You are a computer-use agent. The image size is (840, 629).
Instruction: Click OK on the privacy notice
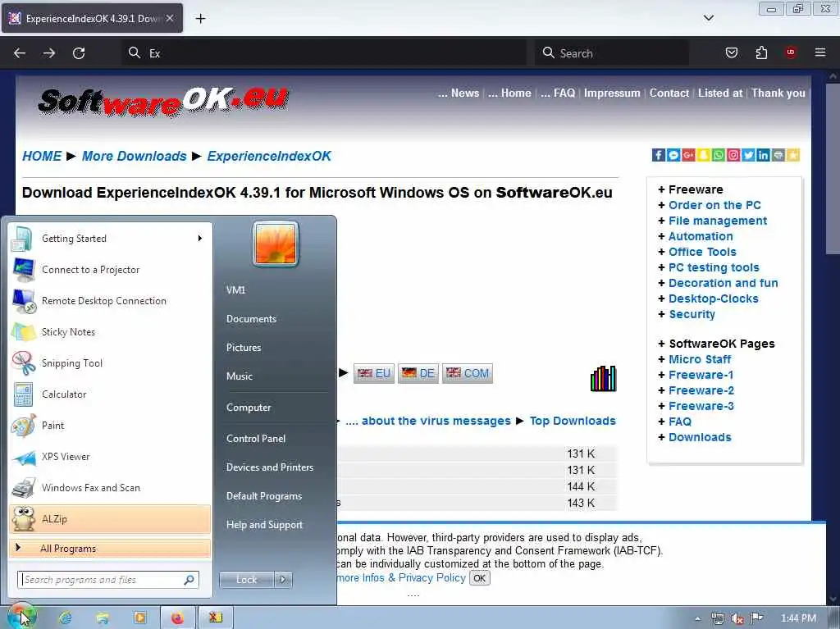(x=479, y=578)
